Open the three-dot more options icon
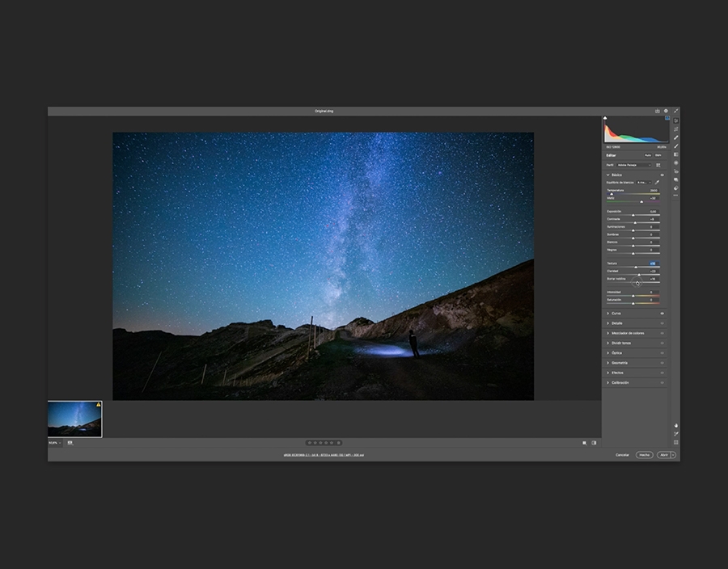The width and height of the screenshot is (728, 569). coord(676,196)
